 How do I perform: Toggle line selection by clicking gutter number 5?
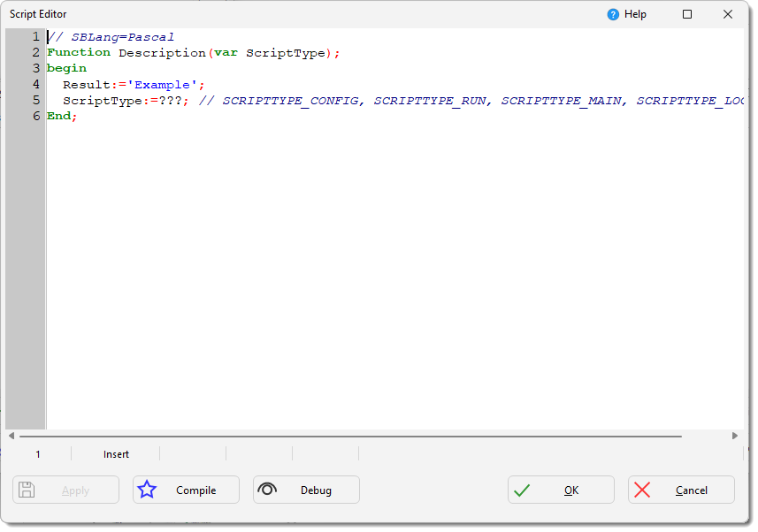(35, 100)
